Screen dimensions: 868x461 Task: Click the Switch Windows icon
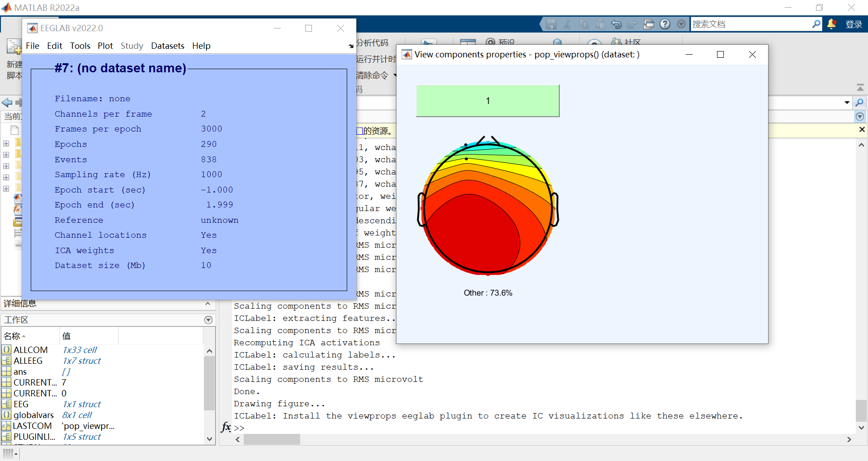coord(649,24)
